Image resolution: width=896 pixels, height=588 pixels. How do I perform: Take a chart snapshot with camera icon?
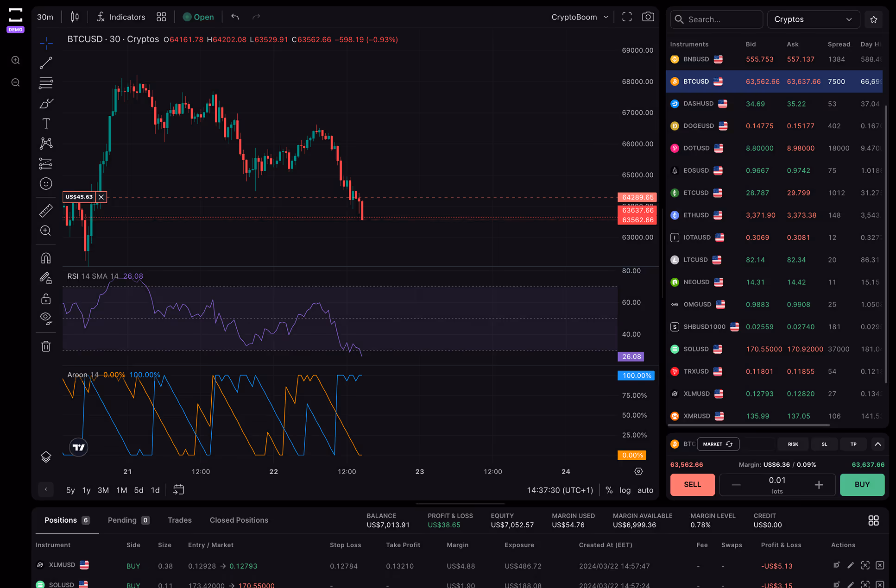[648, 17]
